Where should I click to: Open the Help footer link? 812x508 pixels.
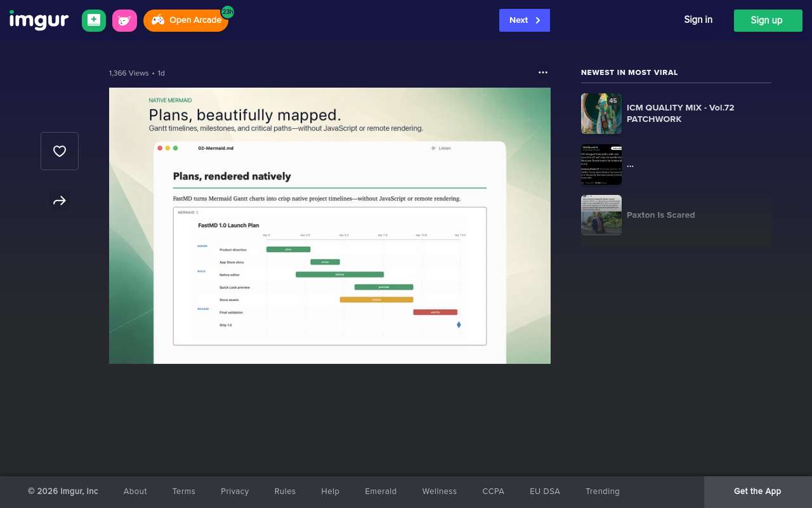331,491
